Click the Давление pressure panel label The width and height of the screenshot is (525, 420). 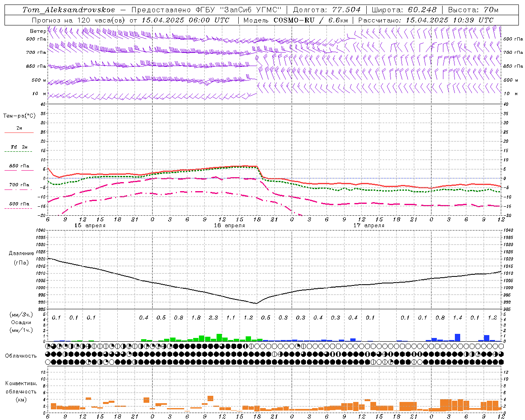tap(21, 253)
